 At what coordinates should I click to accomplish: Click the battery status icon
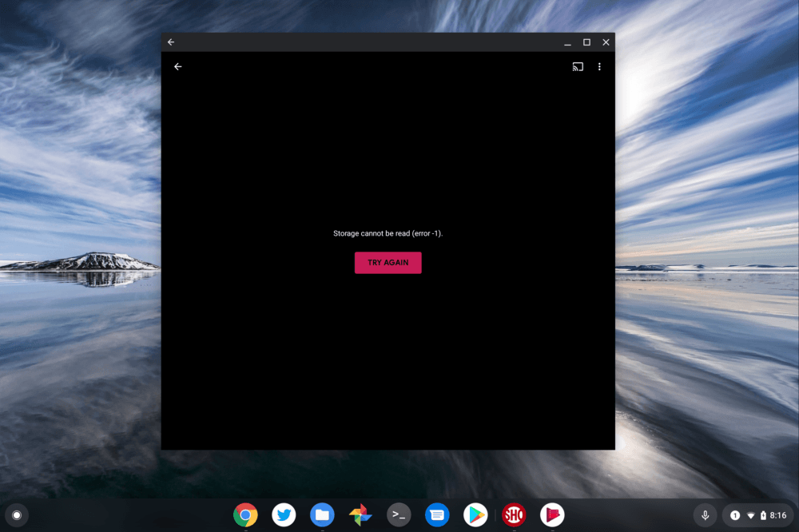pos(763,515)
